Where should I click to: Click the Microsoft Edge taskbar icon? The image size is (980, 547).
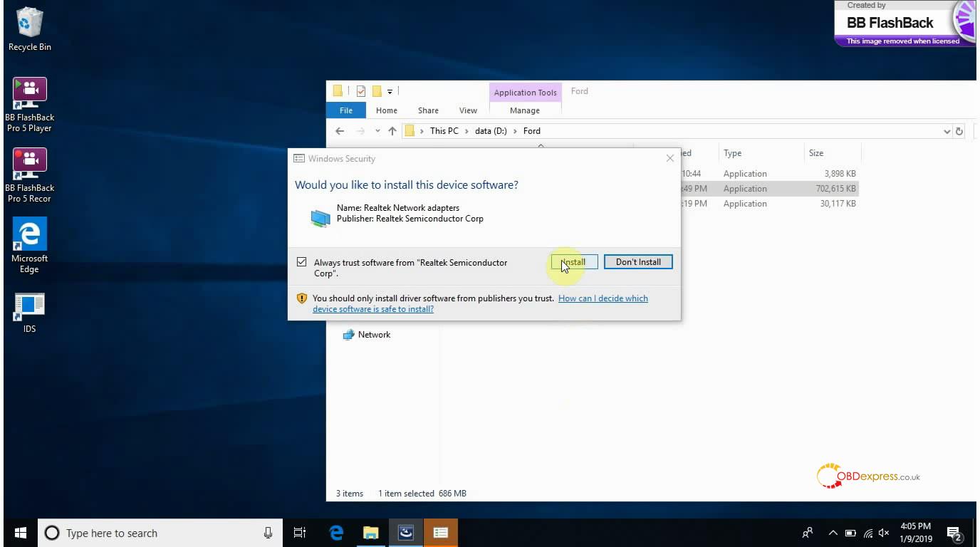pos(336,533)
